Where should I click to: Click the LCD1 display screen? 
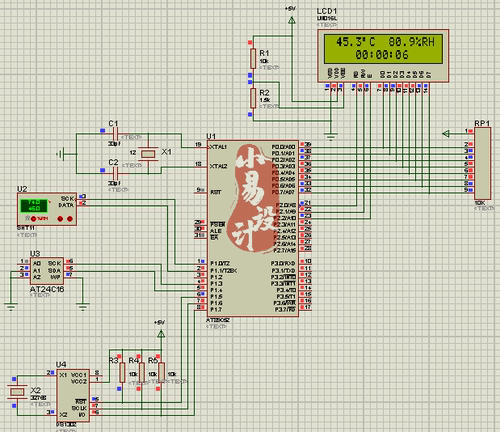click(x=383, y=49)
